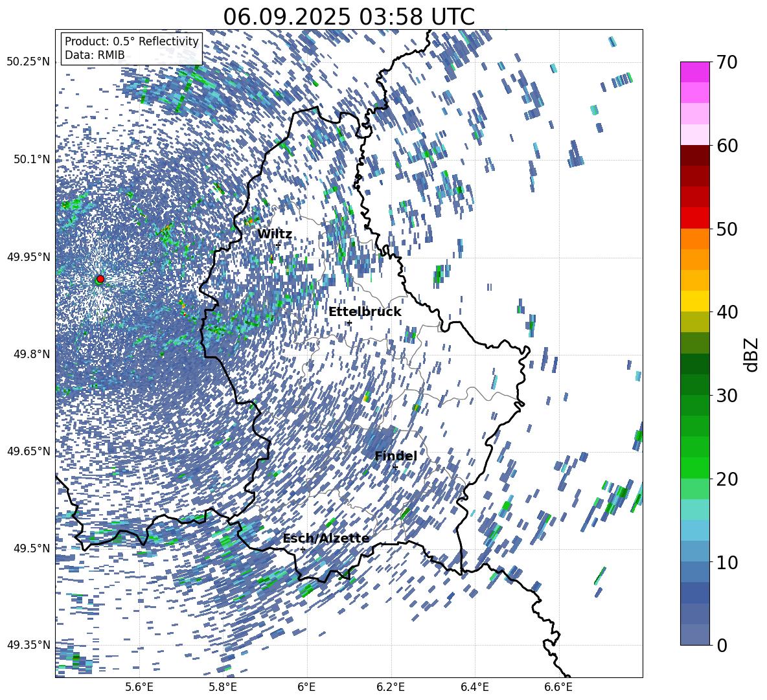Click the red radar site marker
The image size is (767, 700).
tap(100, 278)
